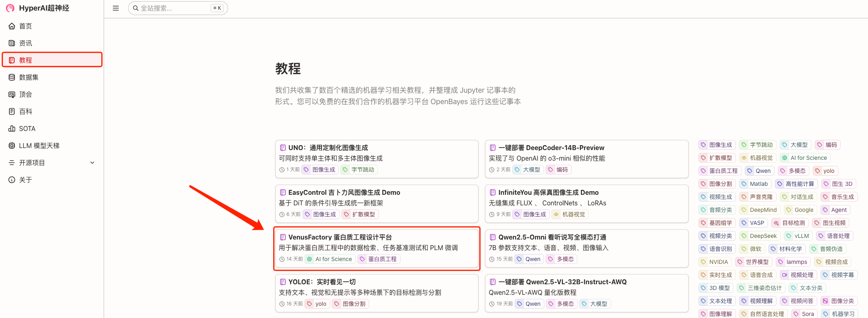Click 大模型 tag on Qwen2.5-VL card
The height and width of the screenshot is (318, 868).
click(595, 304)
